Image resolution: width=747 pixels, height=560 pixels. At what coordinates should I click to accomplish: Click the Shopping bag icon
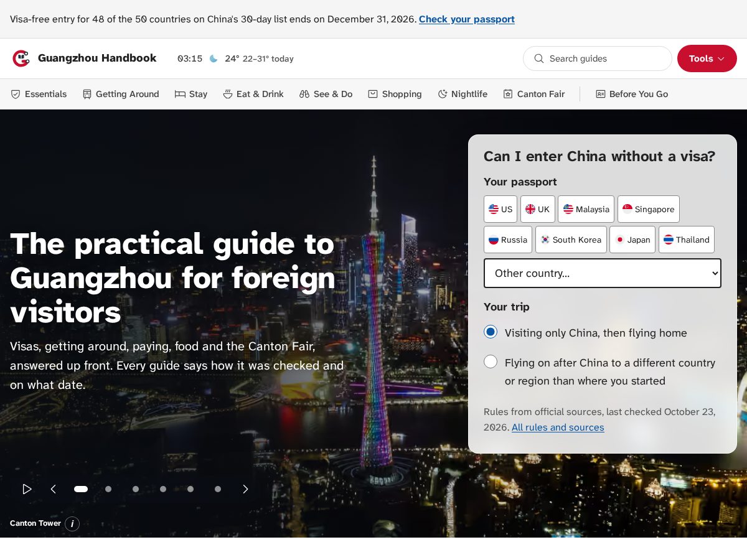click(x=373, y=94)
